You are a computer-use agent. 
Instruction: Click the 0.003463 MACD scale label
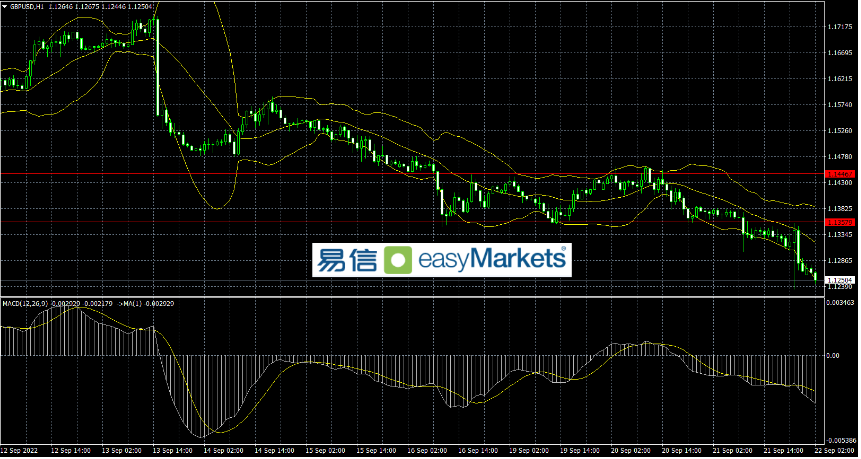point(842,302)
